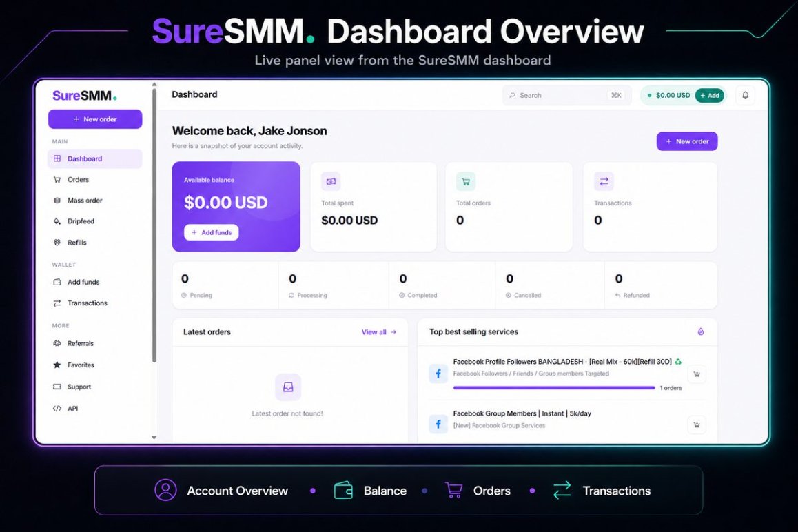The image size is (798, 532).
Task: Open Transactions in the sidebar Wallet section
Action: (x=95, y=303)
